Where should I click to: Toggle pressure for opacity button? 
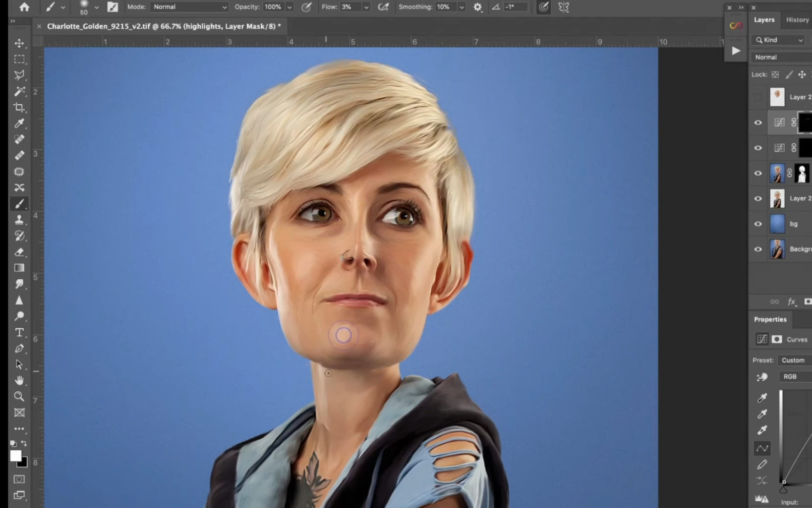(306, 7)
